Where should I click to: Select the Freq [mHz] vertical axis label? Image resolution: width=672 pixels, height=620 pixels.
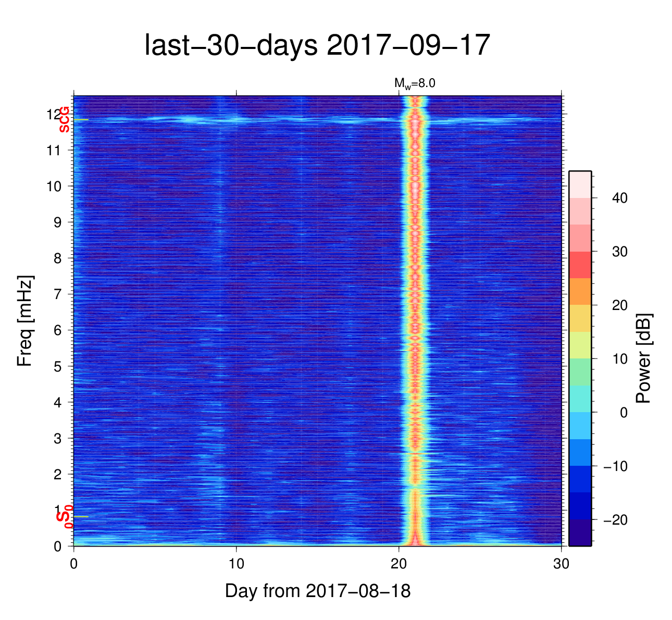24,321
